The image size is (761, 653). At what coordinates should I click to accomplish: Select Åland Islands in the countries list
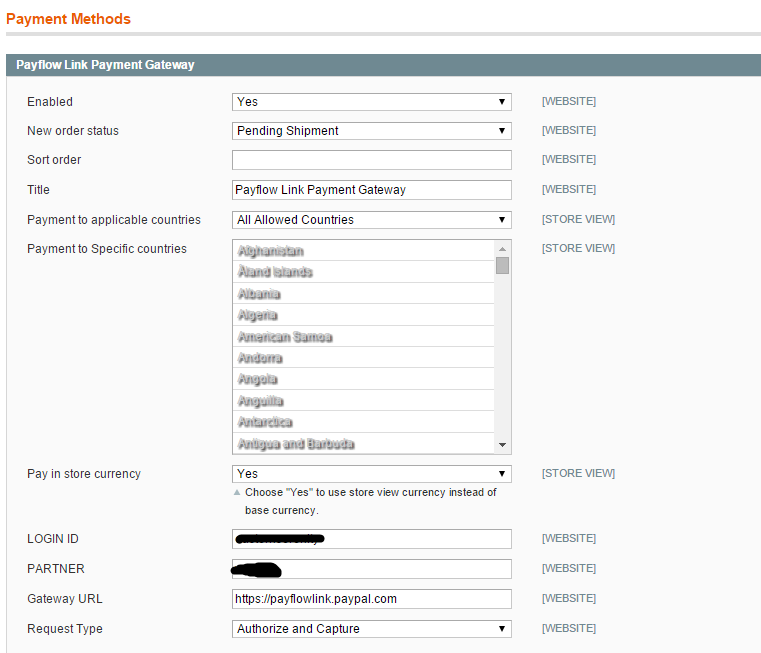coord(363,272)
